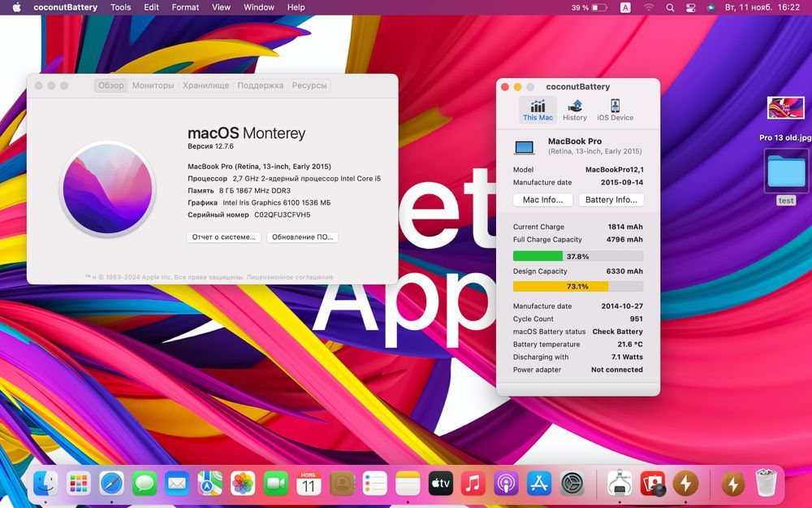Switch to the iOS Device view
This screenshot has width=812, height=508.
(615, 110)
